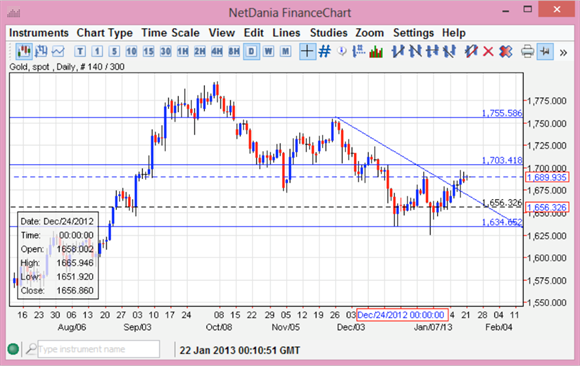This screenshot has width=580, height=366.
Task: Click the 1,755.586 horizontal line label
Action: (x=502, y=113)
